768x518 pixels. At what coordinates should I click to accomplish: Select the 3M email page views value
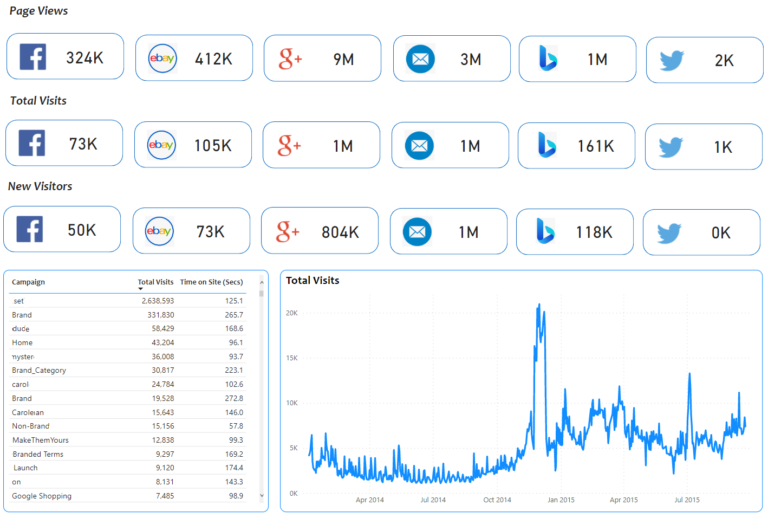point(471,59)
